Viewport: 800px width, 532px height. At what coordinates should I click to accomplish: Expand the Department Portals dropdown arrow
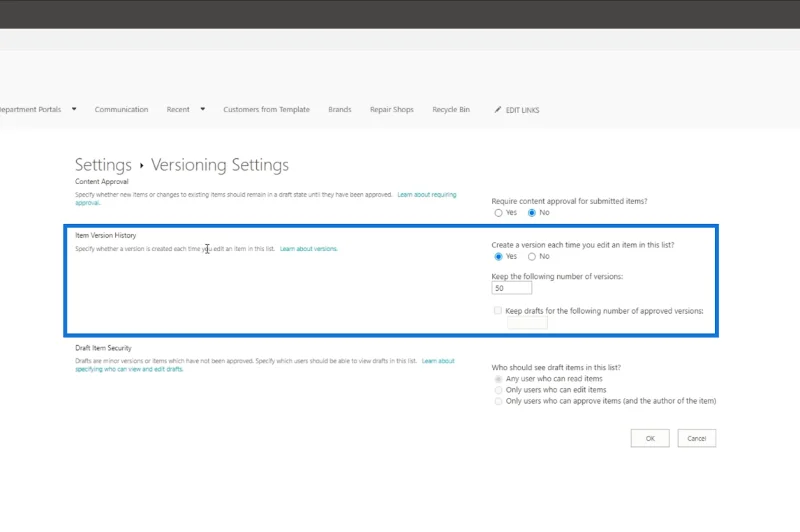74,109
